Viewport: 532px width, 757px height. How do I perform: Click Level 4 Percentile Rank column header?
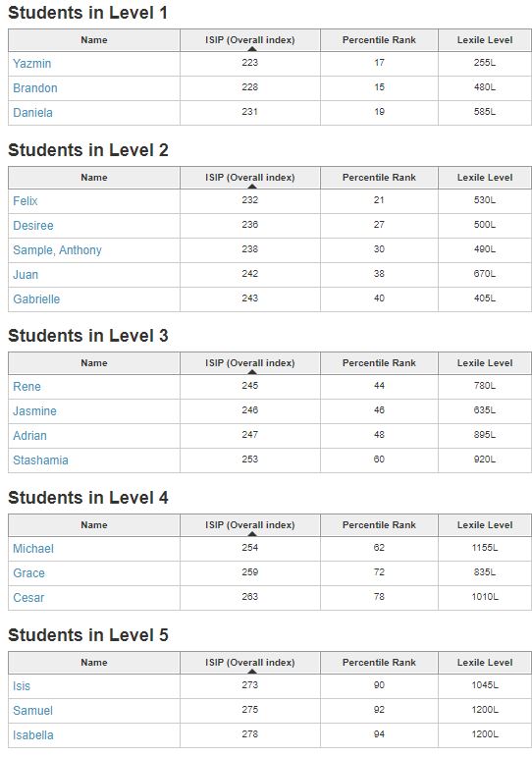click(379, 525)
